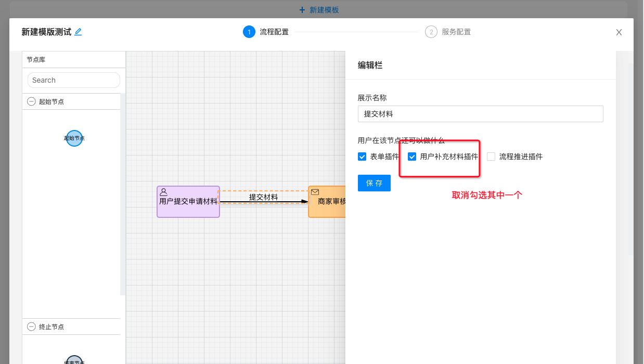
Task: Click the envelope icon on 商家审核 node
Action: point(315,192)
